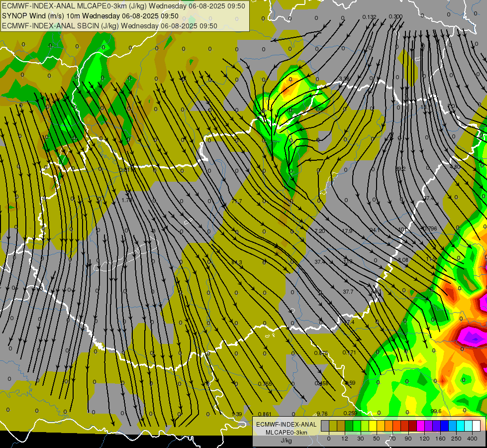Viewport: 487px width, 448px height.
Task: Select the pure blue legend swatch
Action: click(x=444, y=426)
